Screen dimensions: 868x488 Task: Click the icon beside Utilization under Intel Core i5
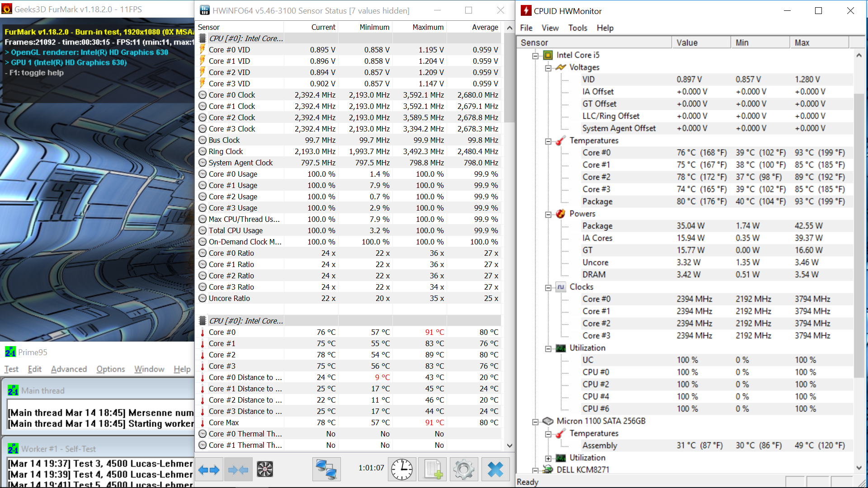coord(561,348)
